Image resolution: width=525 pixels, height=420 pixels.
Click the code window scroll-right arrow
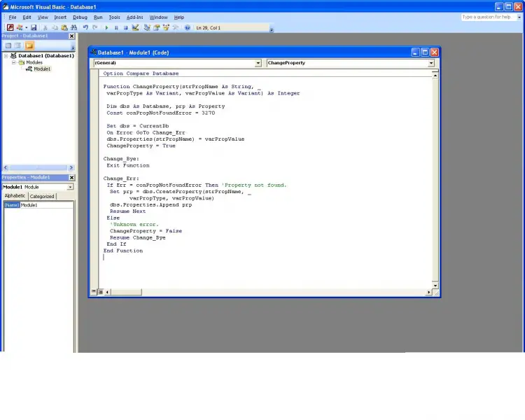coord(428,292)
